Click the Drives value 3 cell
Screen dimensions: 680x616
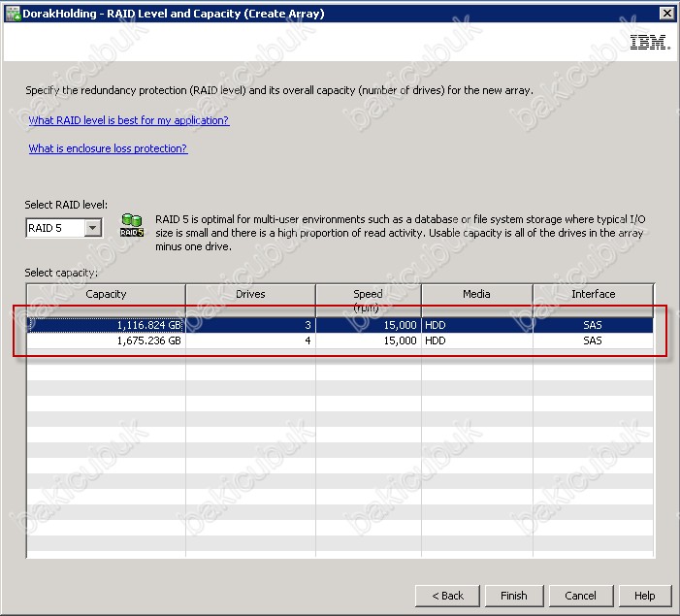coord(250,325)
